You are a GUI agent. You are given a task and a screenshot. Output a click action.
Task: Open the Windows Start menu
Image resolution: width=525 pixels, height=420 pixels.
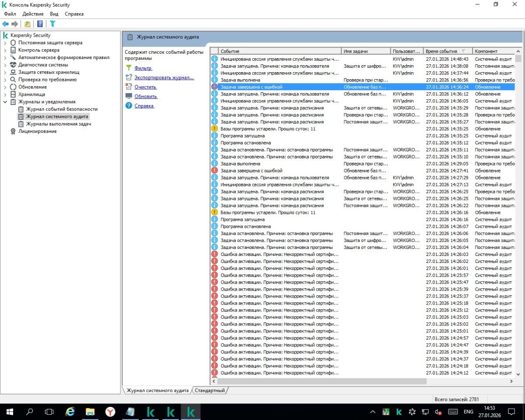pos(10,412)
